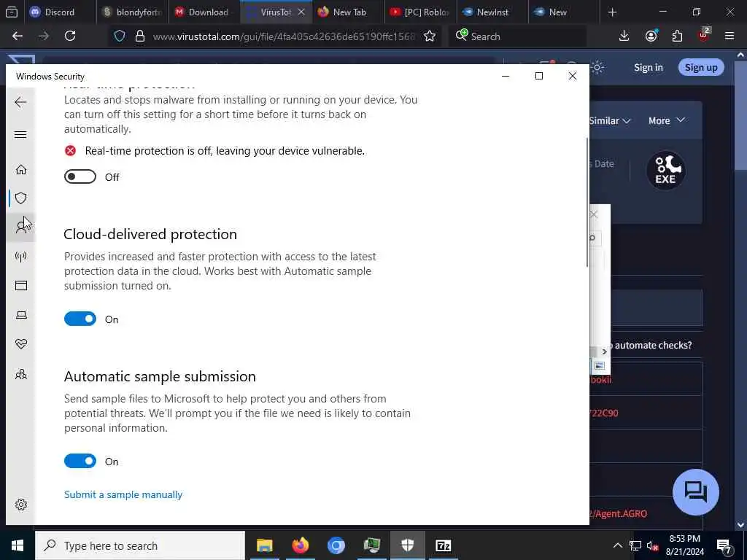Open the browser downloads panel
Viewport: 747px width, 560px height.
(624, 36)
